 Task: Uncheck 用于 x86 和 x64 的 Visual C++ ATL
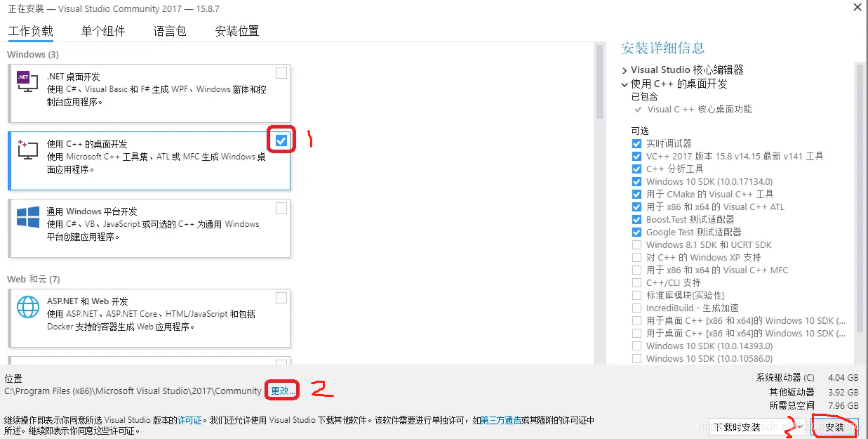636,207
